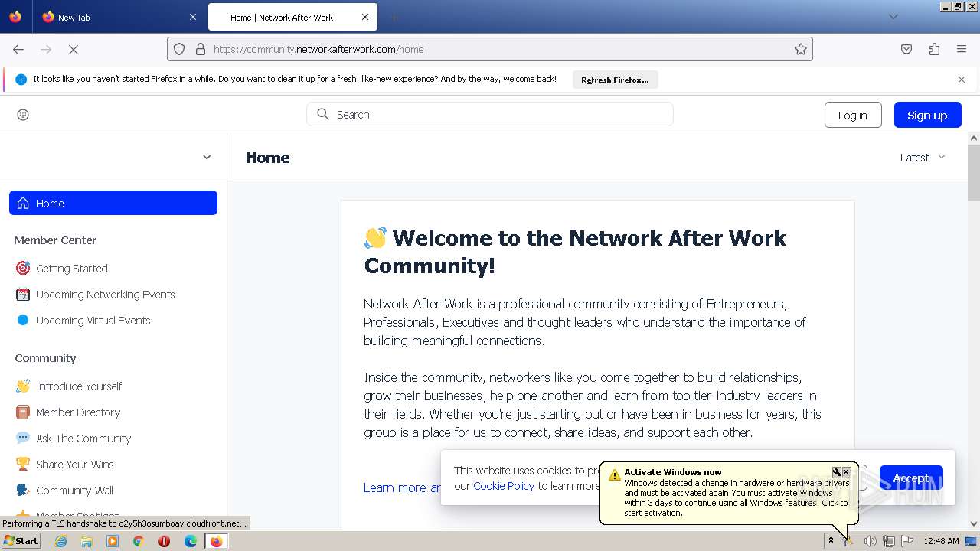The height and width of the screenshot is (551, 980).
Task: Click the taskbar clock 12:48 AM
Action: (941, 541)
